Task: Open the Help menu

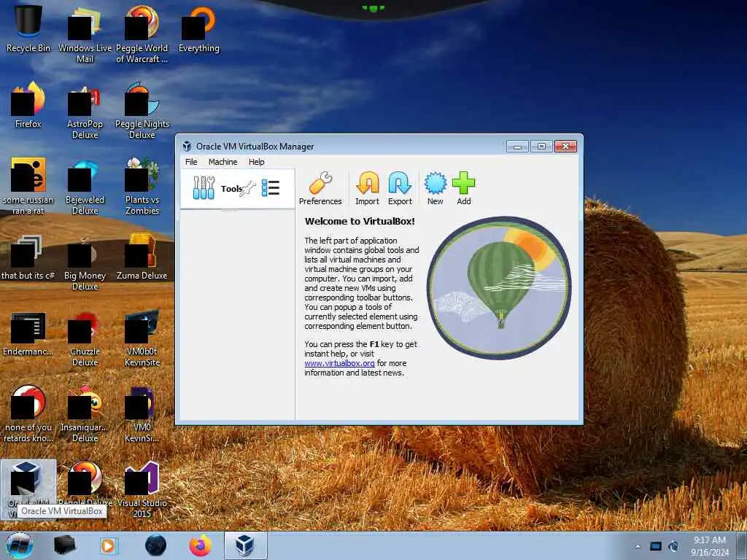Action: pyautogui.click(x=256, y=162)
